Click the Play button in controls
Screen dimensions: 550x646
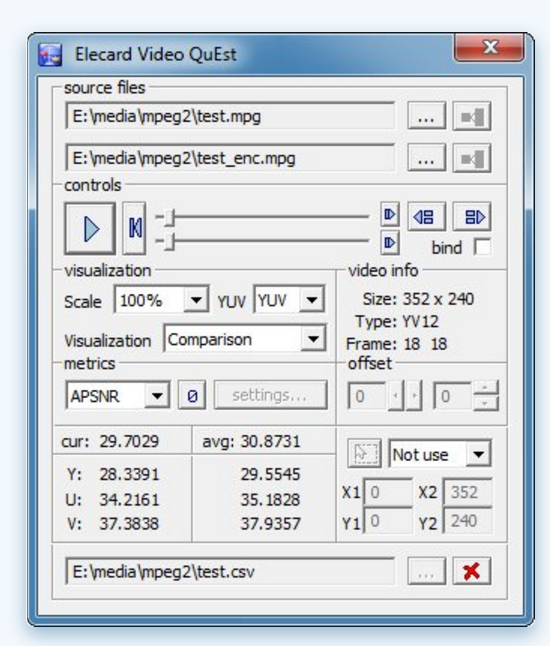click(90, 229)
